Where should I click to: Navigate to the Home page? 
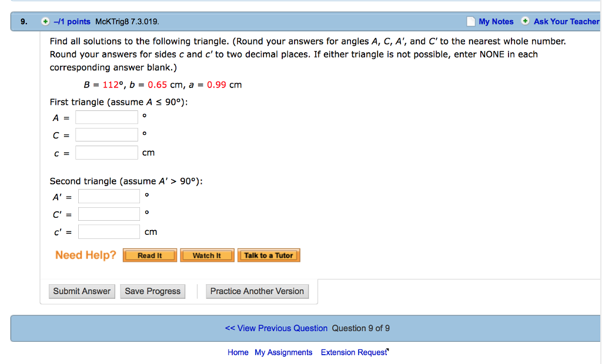pyautogui.click(x=238, y=352)
